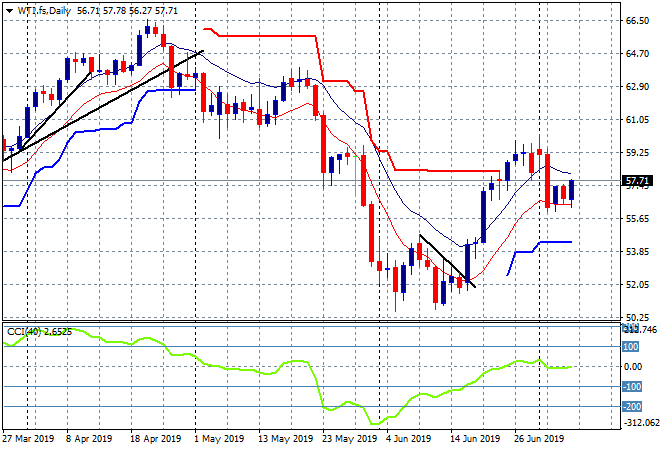
Task: Select the WTI.fs,Daily chart title text
Action: (44, 11)
